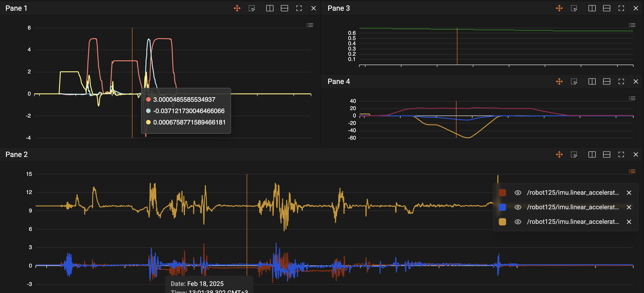The height and width of the screenshot is (293, 644).
Task: Click Pane 1 split vertically icon
Action: 270,8
